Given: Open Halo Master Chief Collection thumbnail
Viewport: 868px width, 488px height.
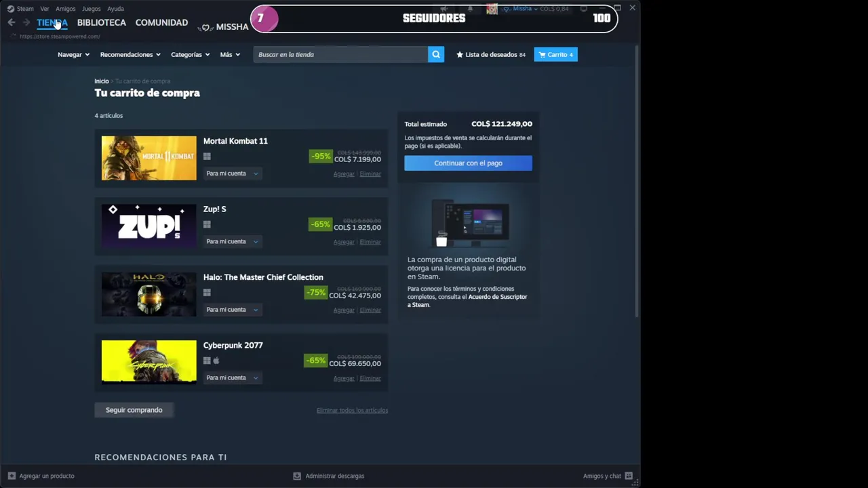Looking at the screenshot, I should pos(149,294).
